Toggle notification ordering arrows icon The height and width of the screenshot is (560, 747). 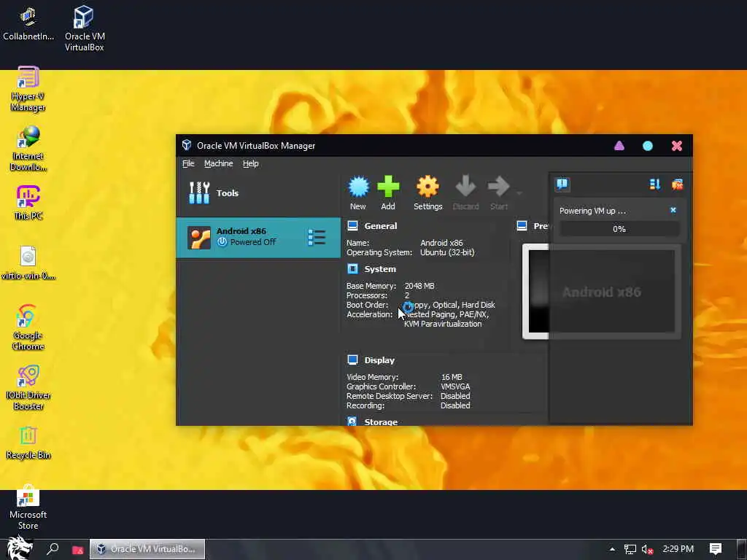(x=655, y=184)
